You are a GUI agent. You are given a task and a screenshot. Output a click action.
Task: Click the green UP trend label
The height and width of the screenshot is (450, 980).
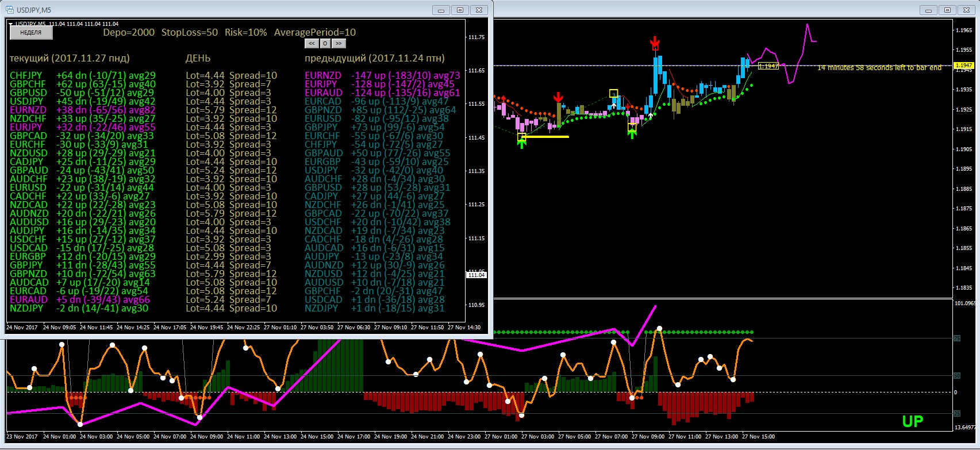point(913,422)
